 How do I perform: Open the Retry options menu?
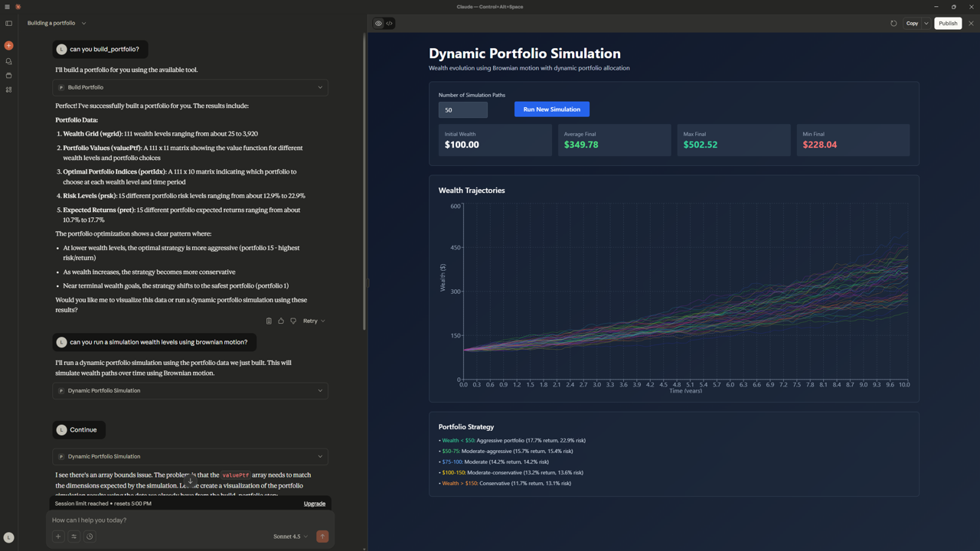[314, 321]
